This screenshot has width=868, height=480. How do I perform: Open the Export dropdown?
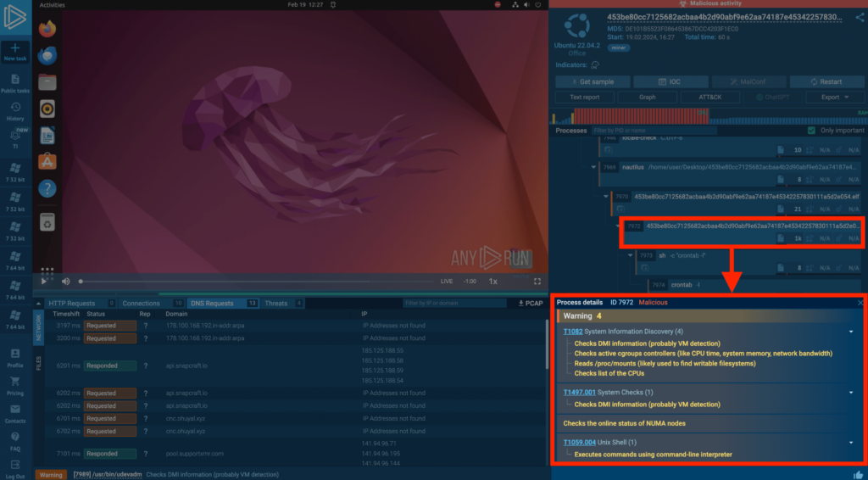826,98
